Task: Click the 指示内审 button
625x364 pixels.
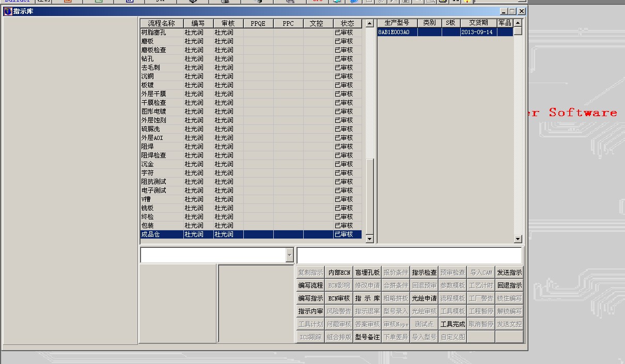Action: coord(311,311)
